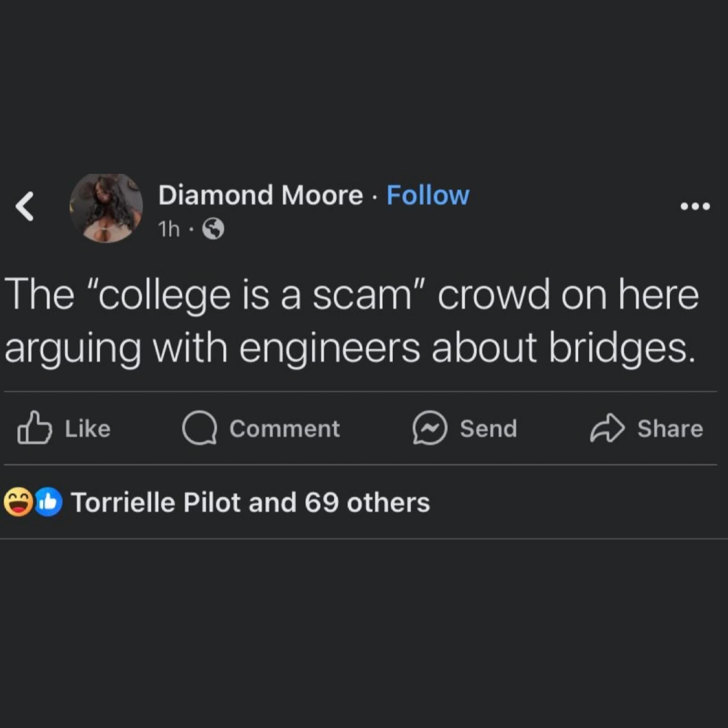This screenshot has height=728, width=728.
Task: Go back using the left chevron
Action: 25,206
